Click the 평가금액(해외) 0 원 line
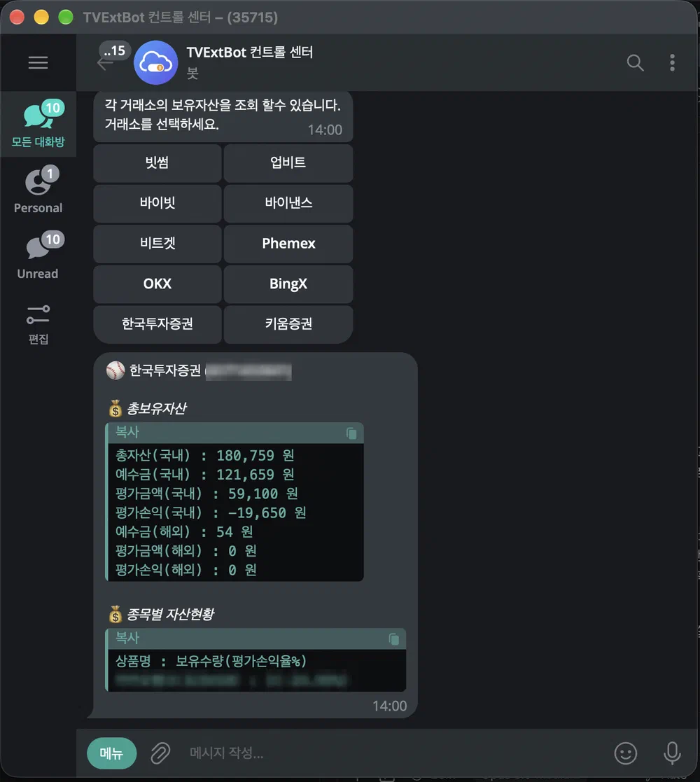This screenshot has width=700, height=782. tap(186, 550)
